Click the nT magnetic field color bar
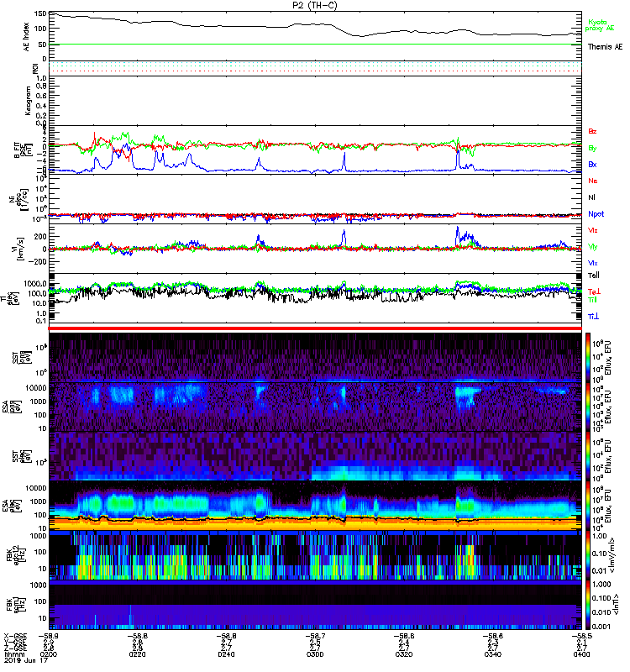The image size is (630, 672). tap(588, 605)
